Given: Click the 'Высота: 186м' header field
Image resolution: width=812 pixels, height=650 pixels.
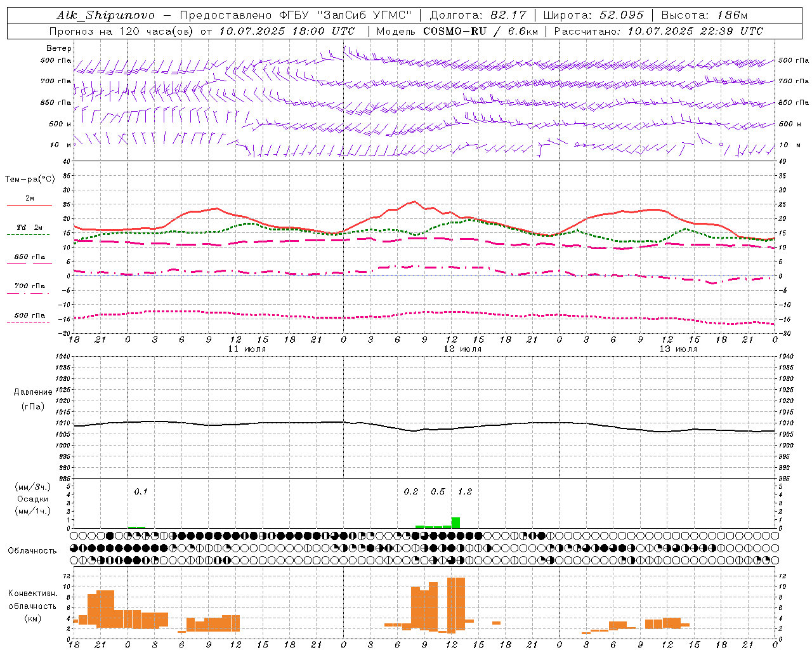Looking at the screenshot, I should (x=704, y=15).
